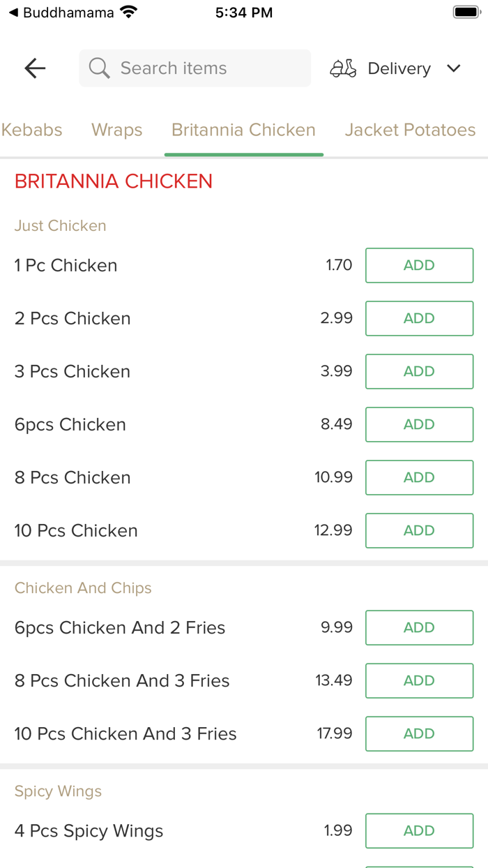Image resolution: width=488 pixels, height=868 pixels.
Task: Select the search magnifier icon
Action: [x=99, y=68]
